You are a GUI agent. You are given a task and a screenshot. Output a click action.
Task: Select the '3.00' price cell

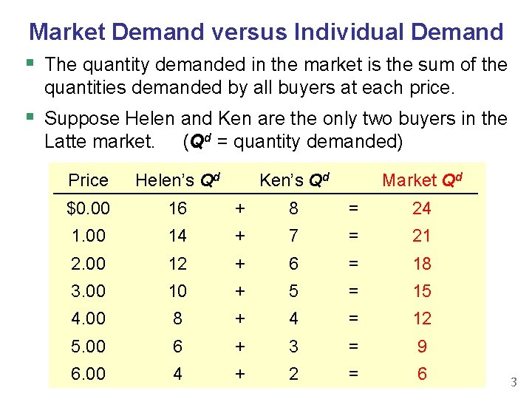click(88, 291)
